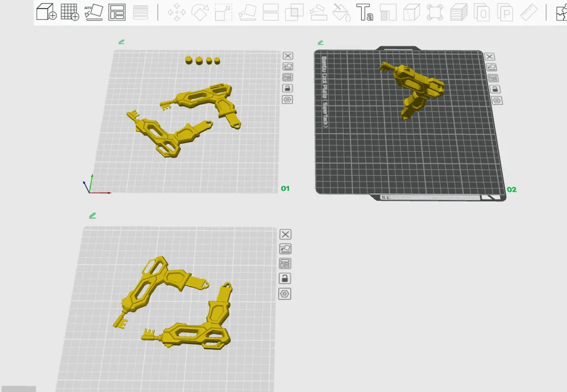The width and height of the screenshot is (567, 392).
Task: Select the brim ears square with round corners icon
Action: coord(435,12)
